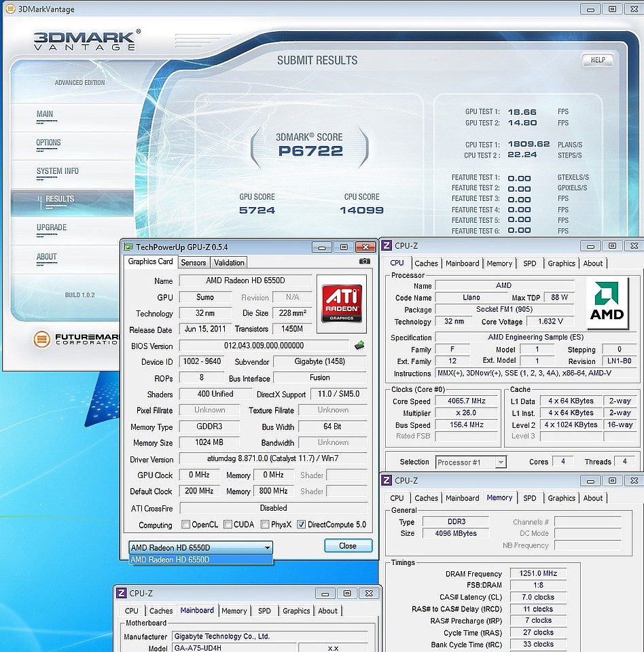Image resolution: width=644 pixels, height=652 pixels.
Task: Click the ATI Radeon graphics logo
Action: click(342, 304)
